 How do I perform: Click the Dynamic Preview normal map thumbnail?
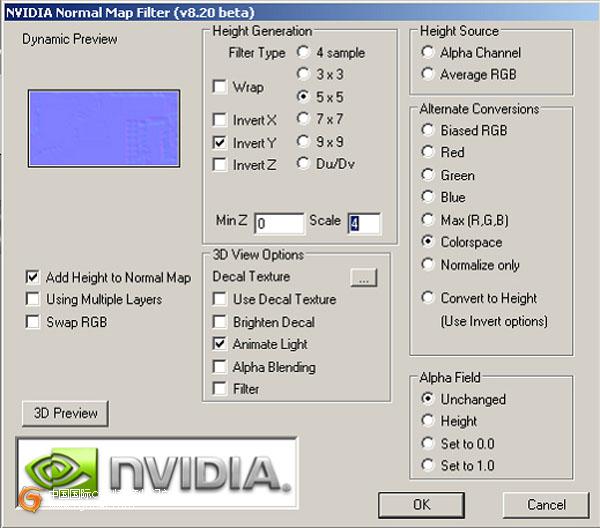click(x=104, y=129)
